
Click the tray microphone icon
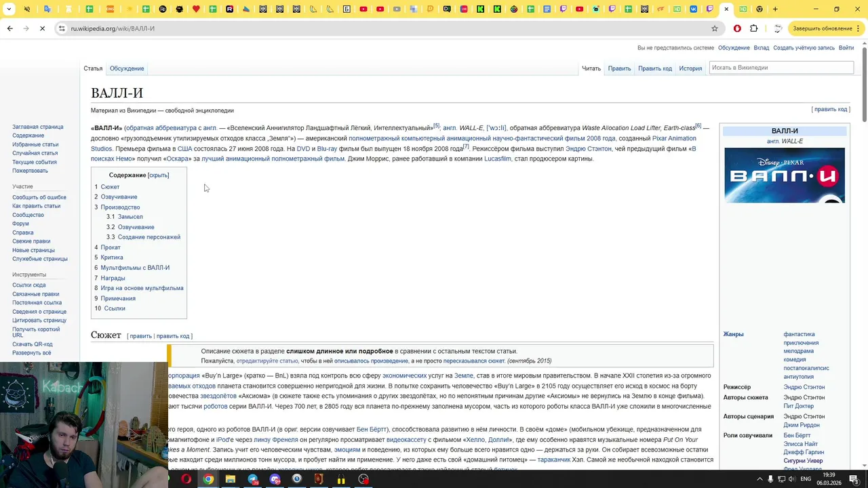pos(770,479)
